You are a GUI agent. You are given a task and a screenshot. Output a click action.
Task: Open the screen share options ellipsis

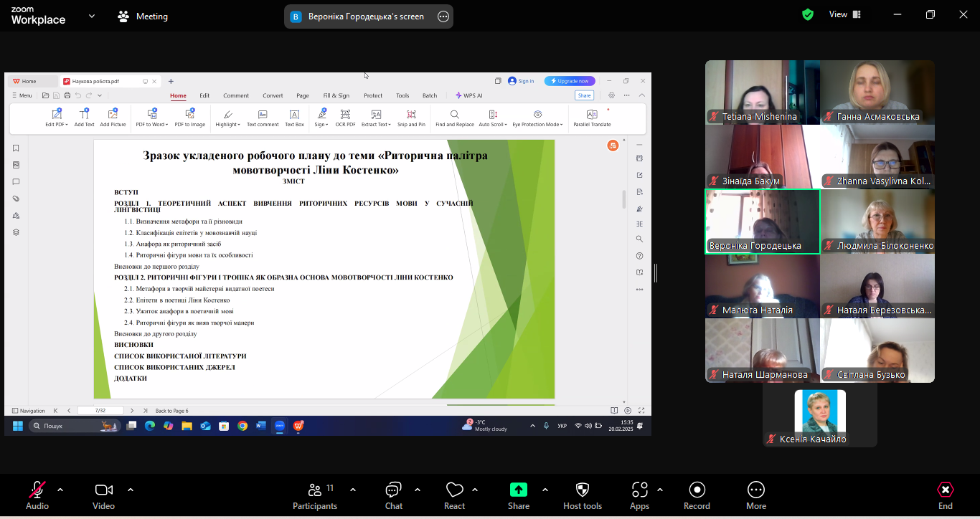tap(443, 16)
